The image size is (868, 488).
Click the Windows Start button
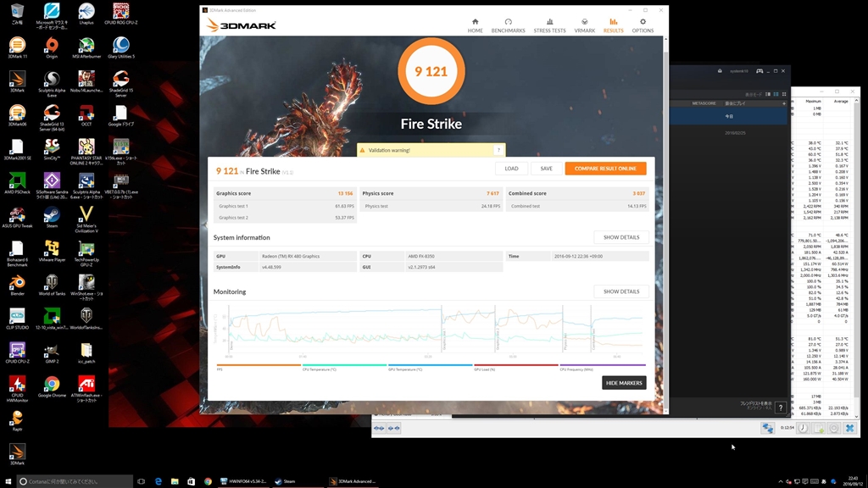(8, 481)
